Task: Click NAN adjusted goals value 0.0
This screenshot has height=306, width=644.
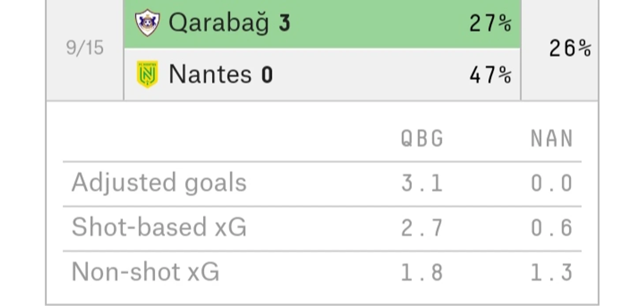Action: click(551, 183)
